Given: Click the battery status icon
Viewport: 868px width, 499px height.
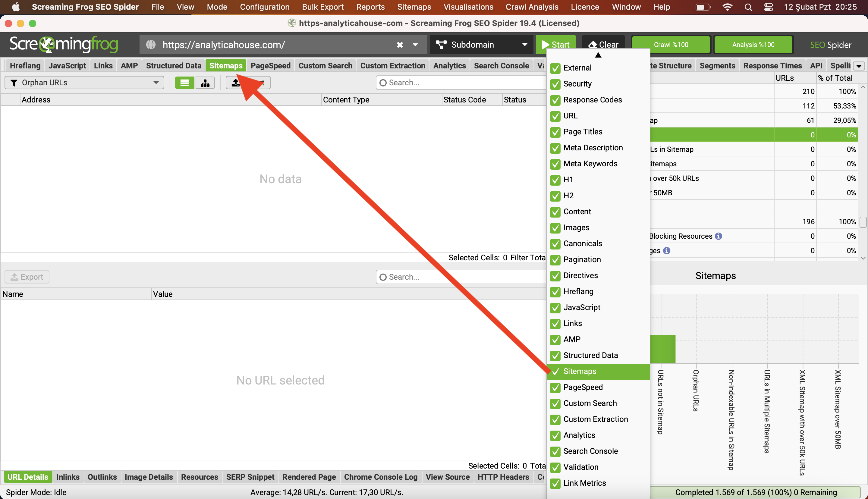Looking at the screenshot, I should tap(703, 7).
